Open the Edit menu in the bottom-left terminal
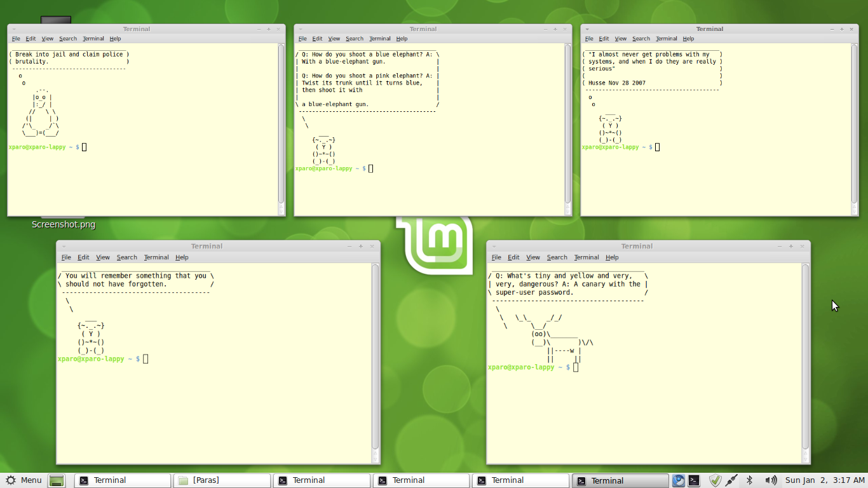Viewport: 868px width, 488px height. click(x=83, y=257)
